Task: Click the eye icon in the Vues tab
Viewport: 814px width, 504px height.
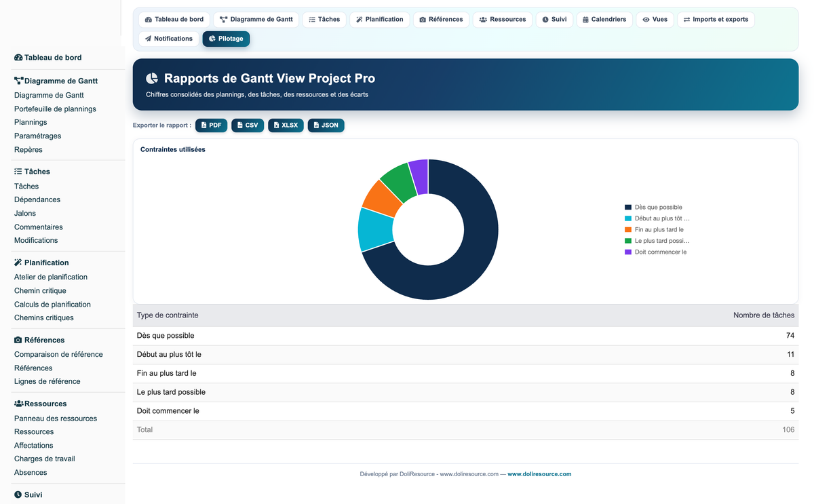Action: 646,20
